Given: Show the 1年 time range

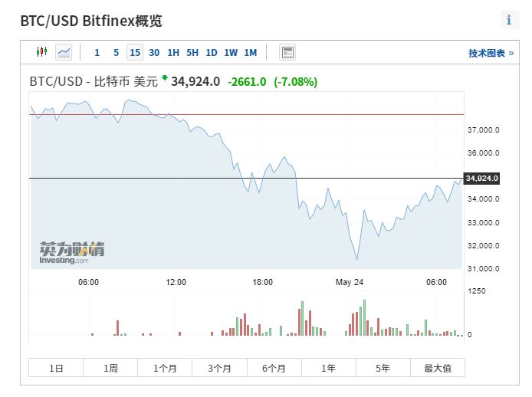Looking at the screenshot, I should pos(328,368).
